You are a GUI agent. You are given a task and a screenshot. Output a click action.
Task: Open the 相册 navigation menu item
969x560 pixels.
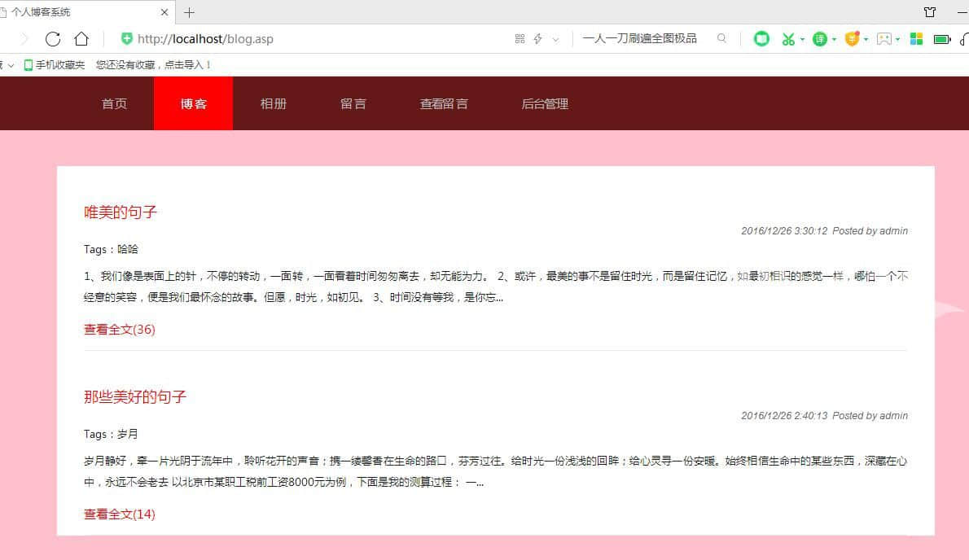coord(274,103)
